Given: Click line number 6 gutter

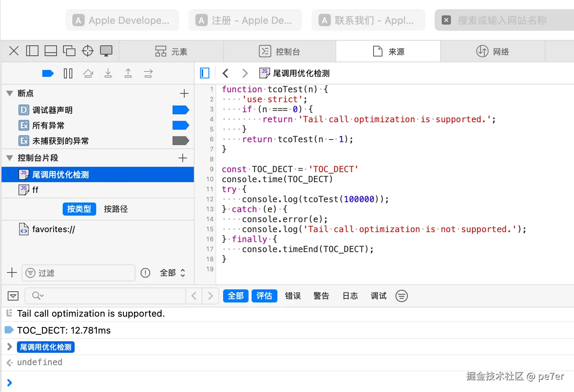Looking at the screenshot, I should coord(212,139).
